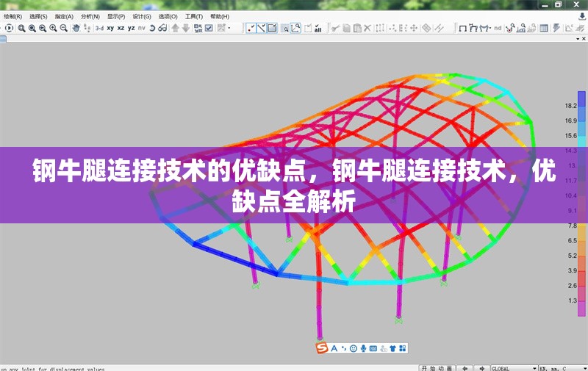Click the Rotate 3D view icon
The image size is (588, 371).
(152, 28)
